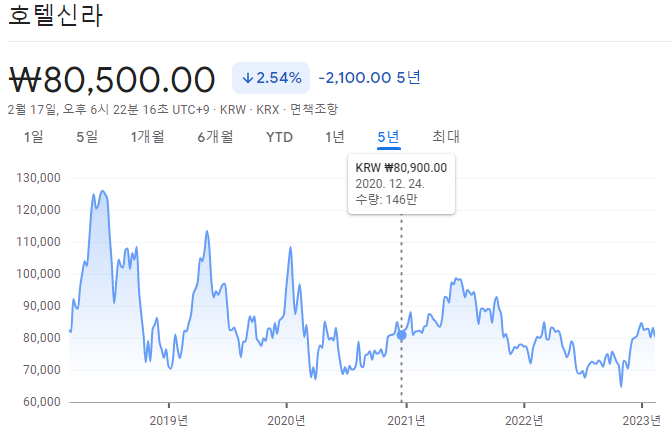672x437 pixels.
Task: Click the 70,000 y-axis label
Action: point(42,370)
